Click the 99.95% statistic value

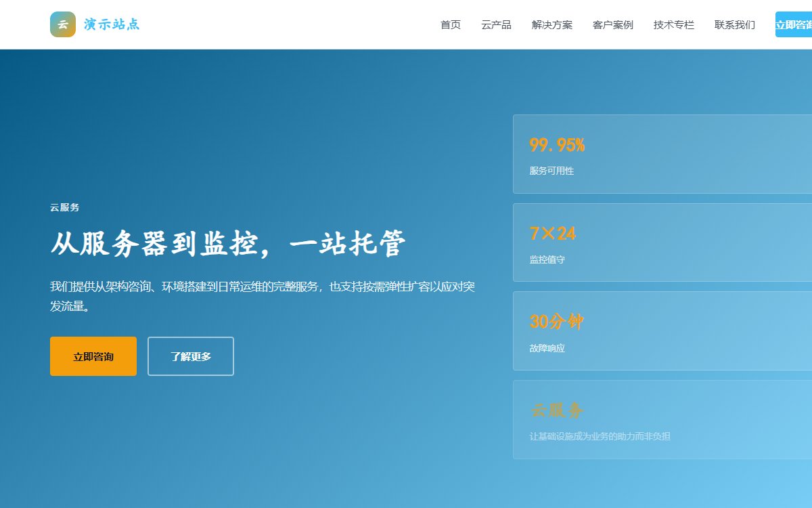click(x=557, y=145)
